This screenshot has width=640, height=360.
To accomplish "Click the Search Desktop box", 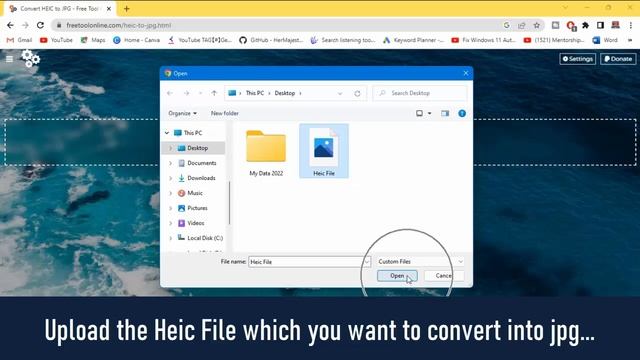I will point(420,93).
